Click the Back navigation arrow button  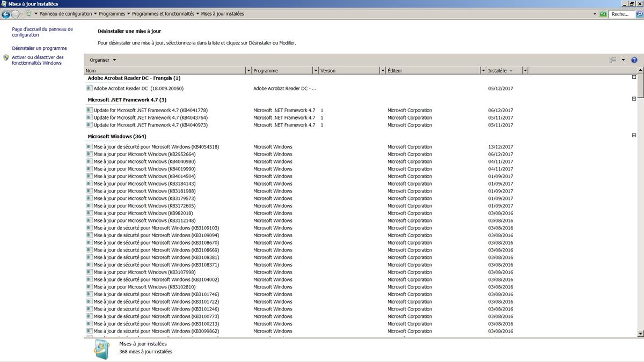tap(6, 14)
